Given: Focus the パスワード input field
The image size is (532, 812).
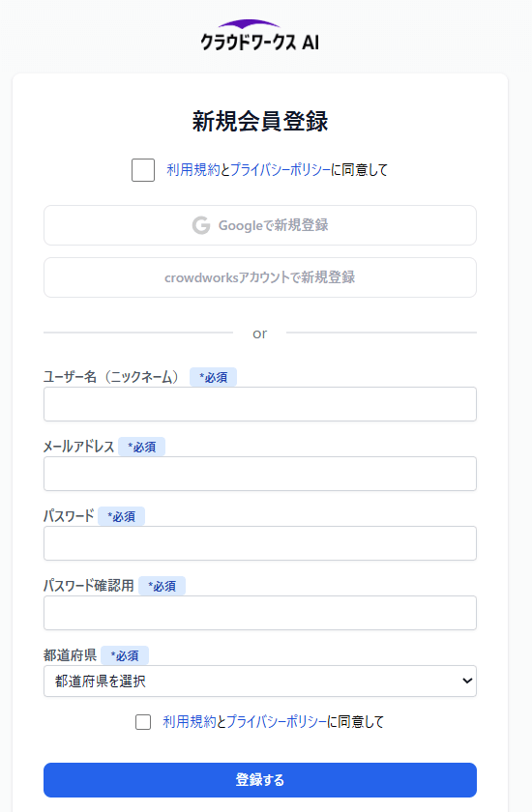Looking at the screenshot, I should [x=260, y=543].
